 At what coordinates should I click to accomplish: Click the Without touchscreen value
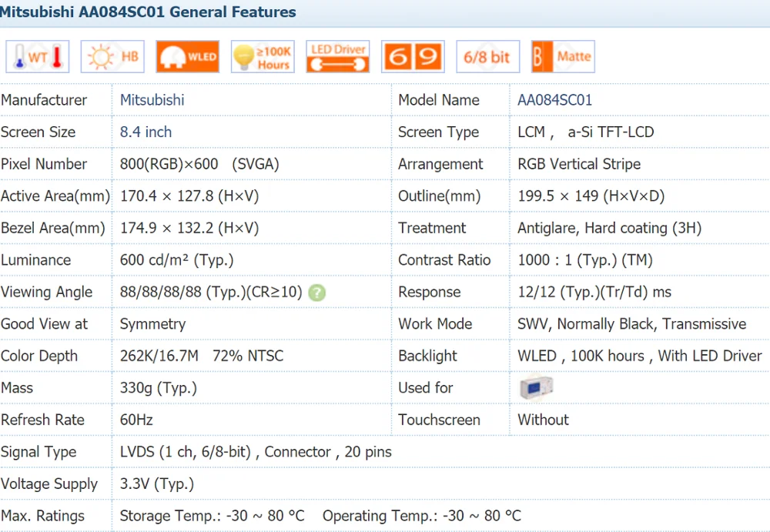[x=544, y=420]
